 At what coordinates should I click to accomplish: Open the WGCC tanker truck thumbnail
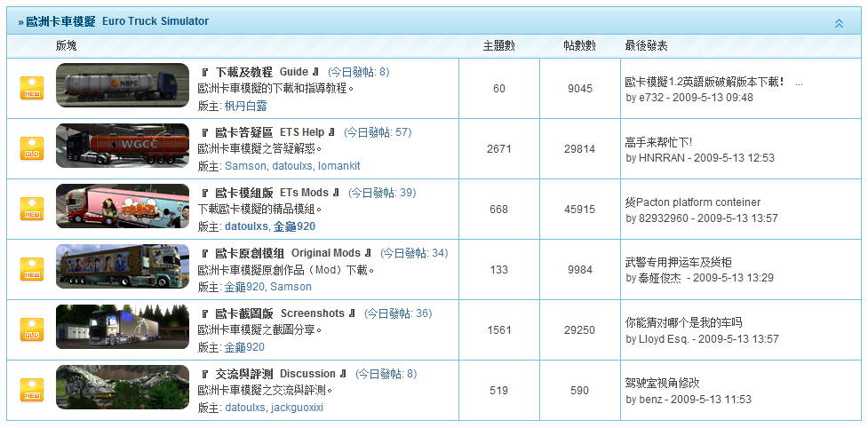point(123,146)
